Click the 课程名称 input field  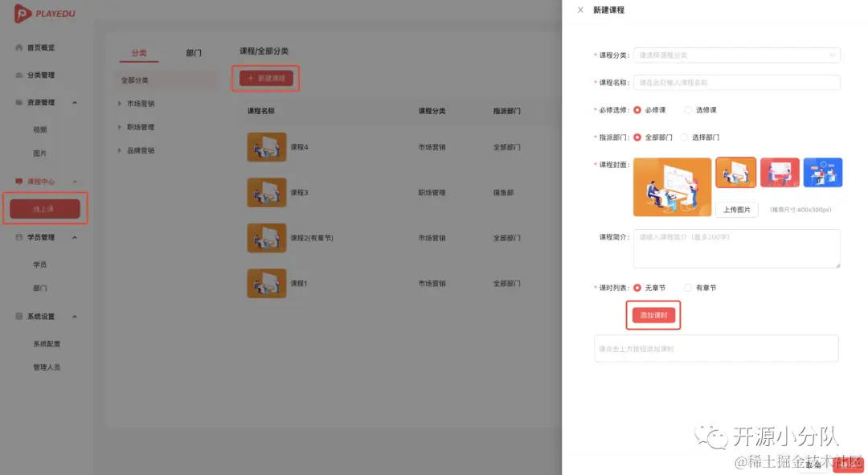tap(736, 82)
